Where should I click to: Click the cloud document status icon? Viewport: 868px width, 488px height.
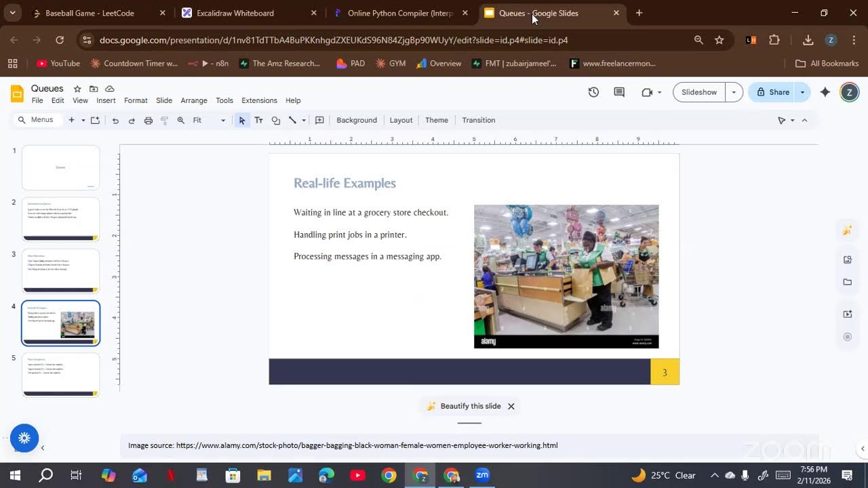click(x=110, y=89)
